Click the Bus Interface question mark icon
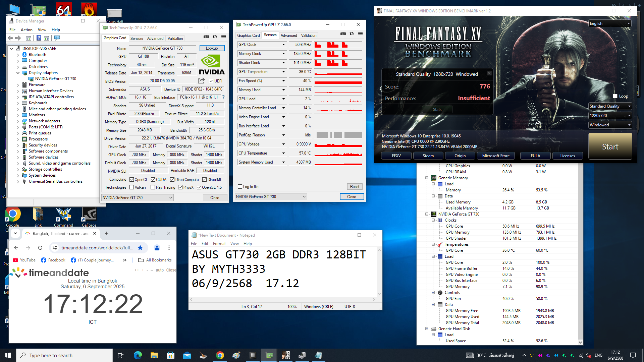Screen dimensions: 644x362 coord(223,97)
